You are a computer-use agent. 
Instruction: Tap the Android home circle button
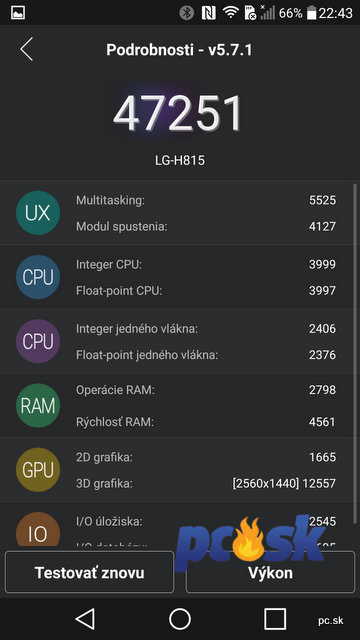pyautogui.click(x=180, y=619)
